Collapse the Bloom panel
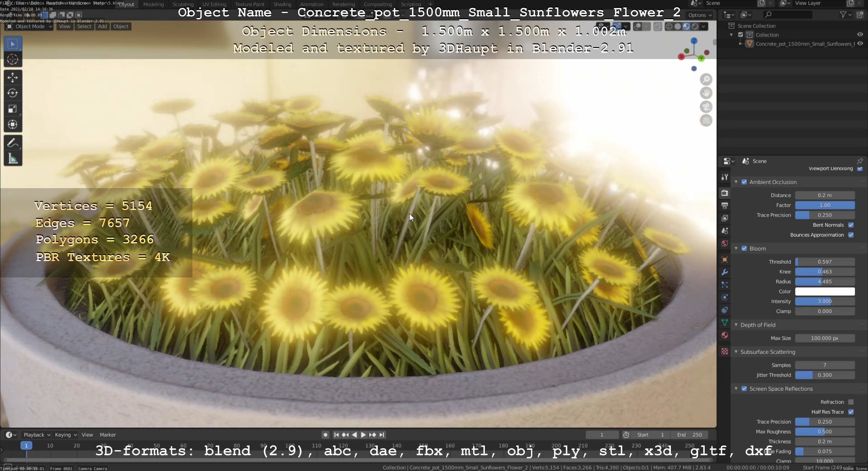Viewport: 868px width, 471px height. 736,249
